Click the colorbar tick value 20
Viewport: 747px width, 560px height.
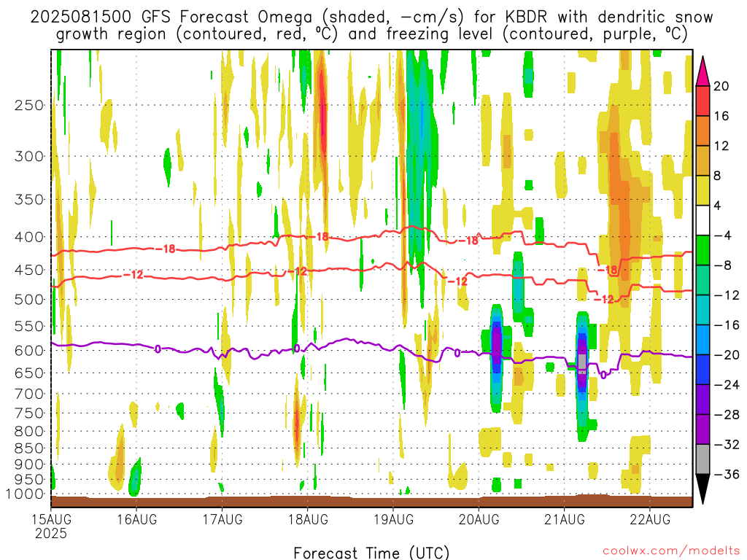721,86
